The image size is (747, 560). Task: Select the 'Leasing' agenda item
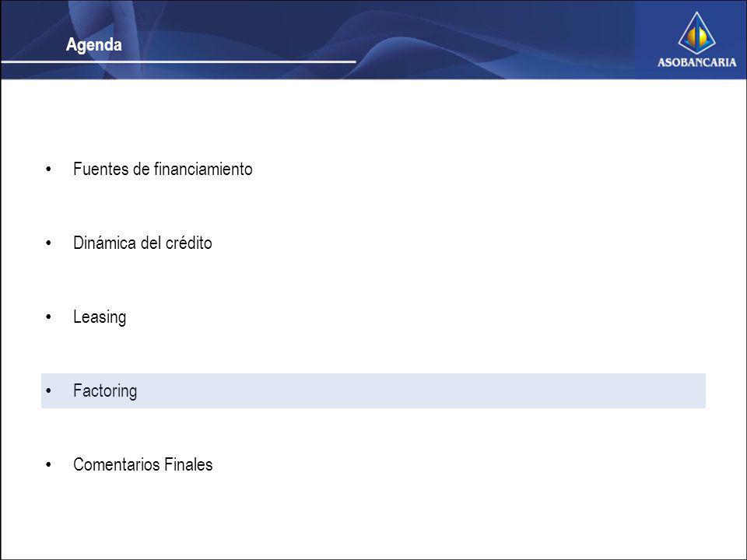(x=100, y=317)
